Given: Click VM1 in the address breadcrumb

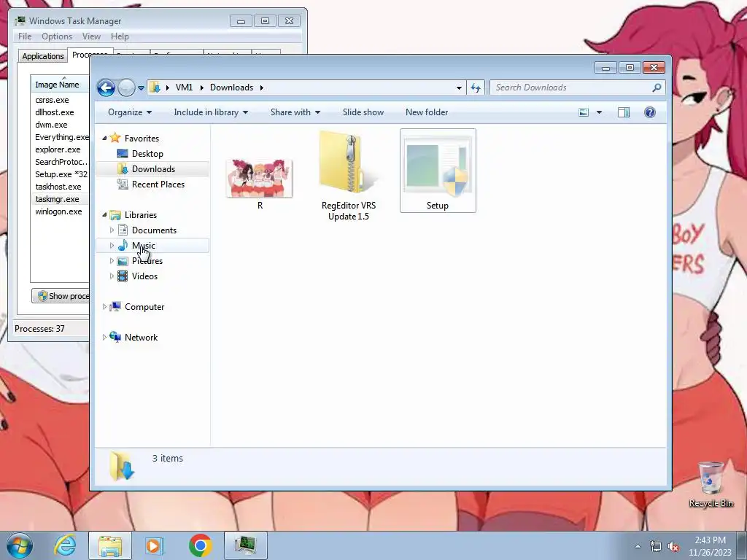Looking at the screenshot, I should (x=184, y=87).
